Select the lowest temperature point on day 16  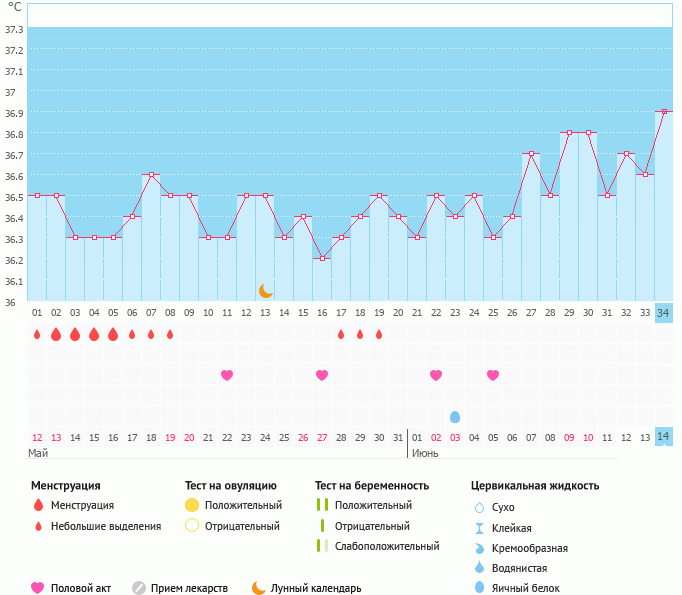[x=322, y=258]
